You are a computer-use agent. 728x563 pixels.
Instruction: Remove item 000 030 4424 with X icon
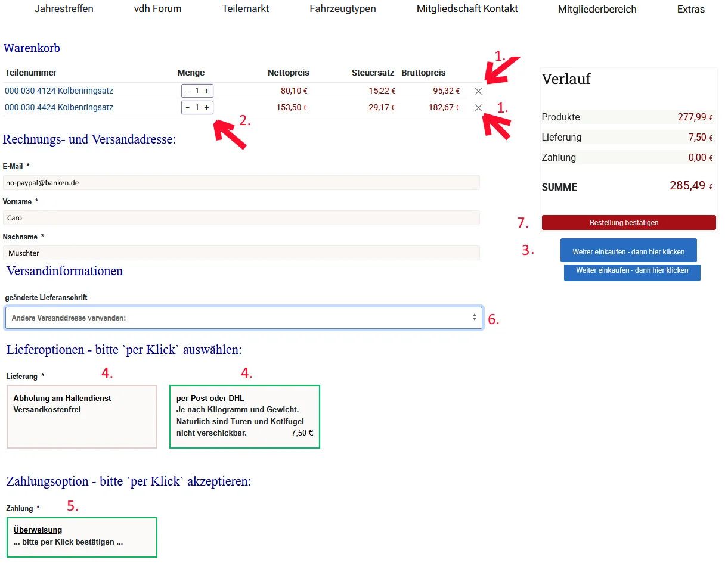click(478, 108)
